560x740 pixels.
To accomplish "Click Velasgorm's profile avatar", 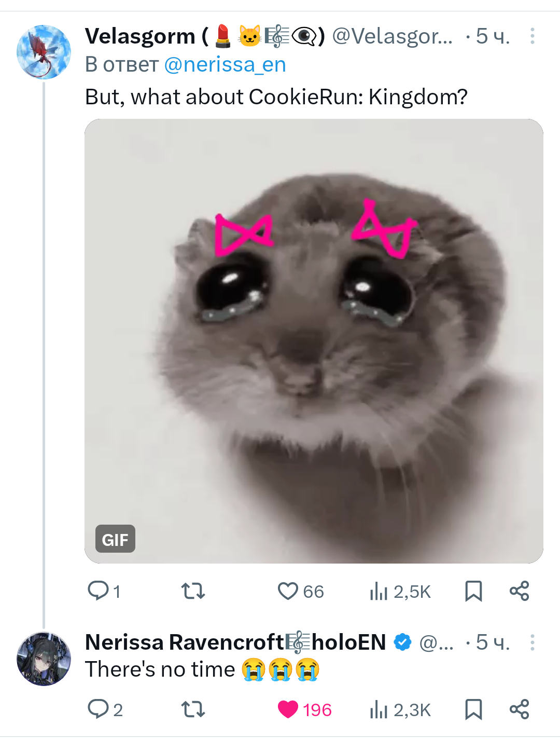I will point(44,52).
